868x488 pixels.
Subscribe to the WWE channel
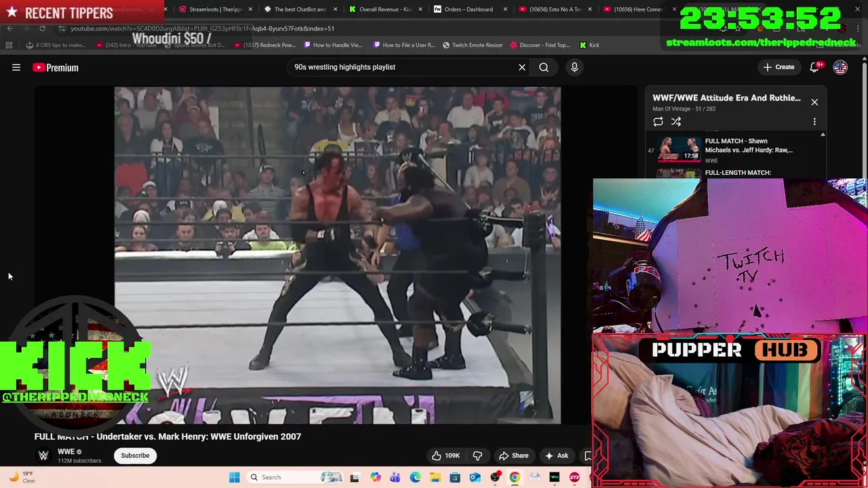coord(135,455)
